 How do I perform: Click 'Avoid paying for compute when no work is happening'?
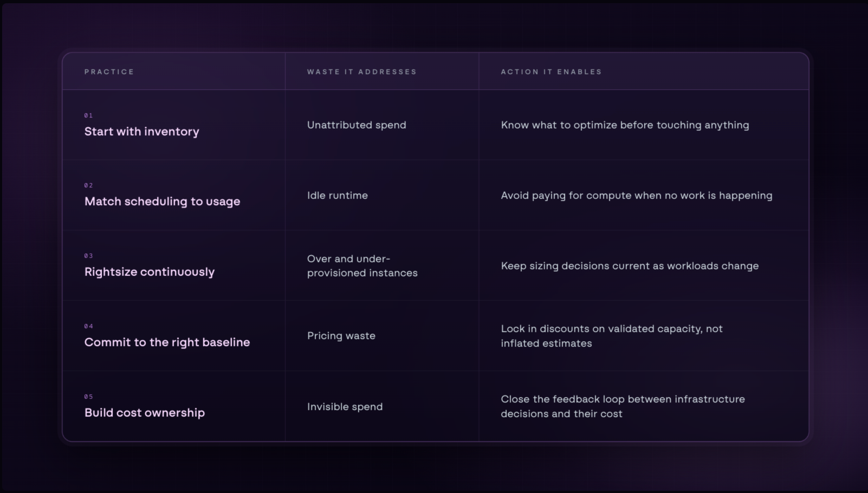click(637, 196)
